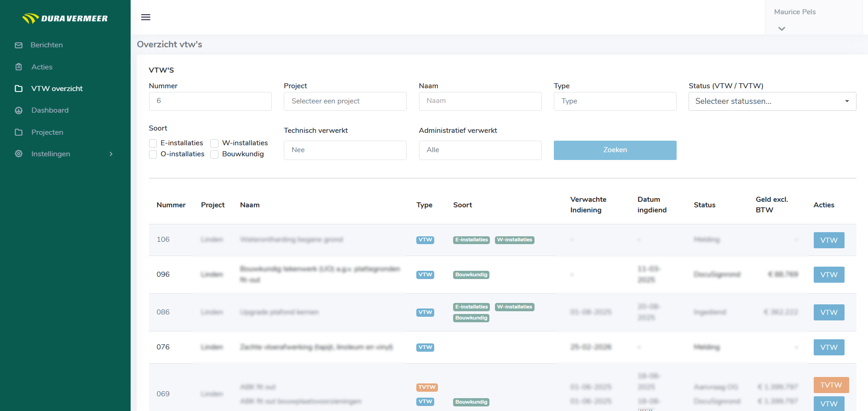Check the Bouwkundig filter checkbox
868x411 pixels.
214,154
